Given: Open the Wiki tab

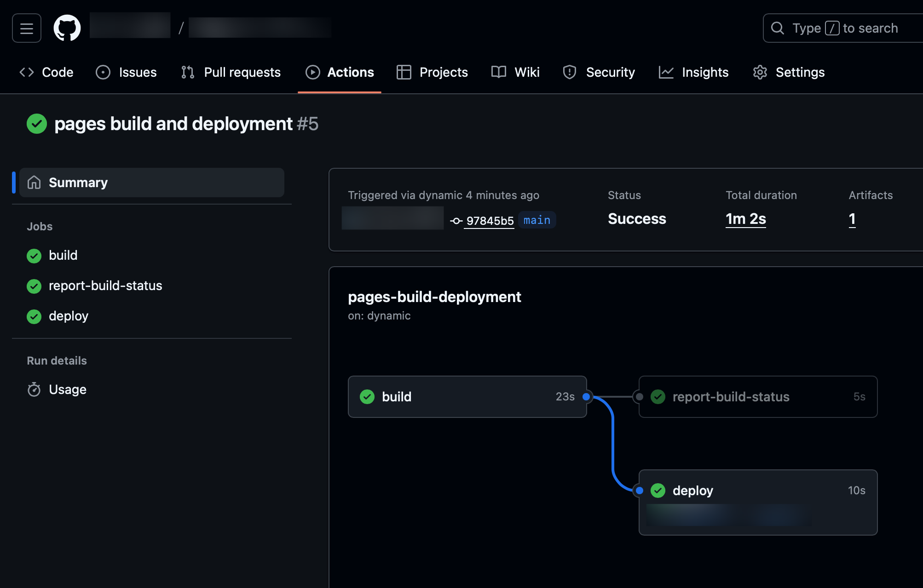Looking at the screenshot, I should pos(515,72).
